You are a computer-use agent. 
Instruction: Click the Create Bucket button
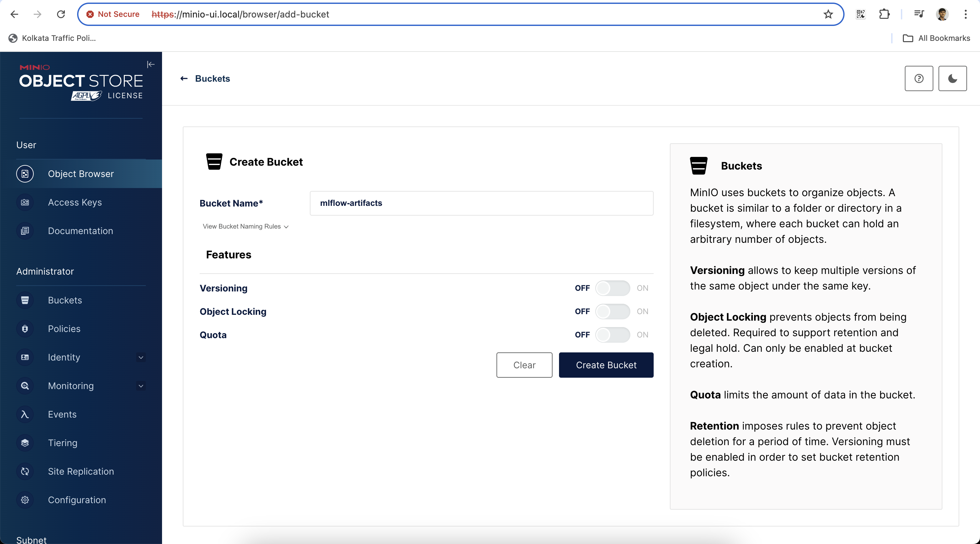point(606,364)
